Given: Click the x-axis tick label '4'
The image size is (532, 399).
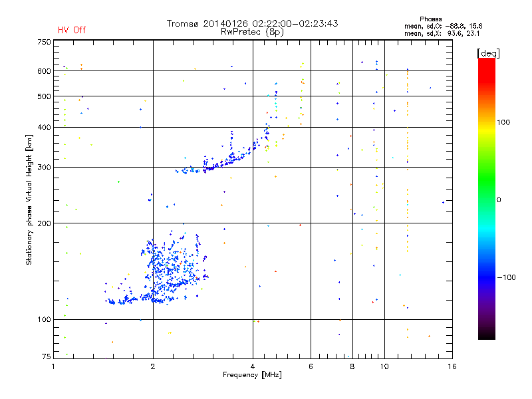Looking at the screenshot, I should 253,366.
